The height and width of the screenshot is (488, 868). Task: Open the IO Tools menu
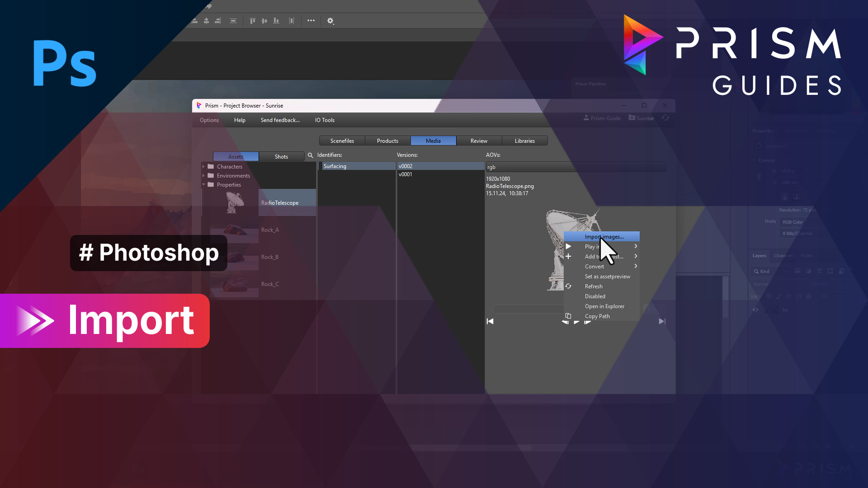coord(325,120)
